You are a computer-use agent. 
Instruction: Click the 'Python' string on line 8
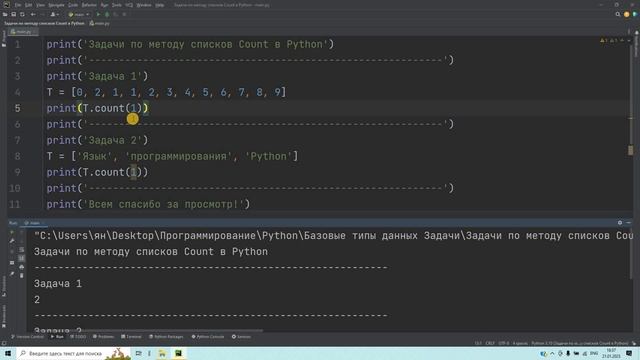268,156
